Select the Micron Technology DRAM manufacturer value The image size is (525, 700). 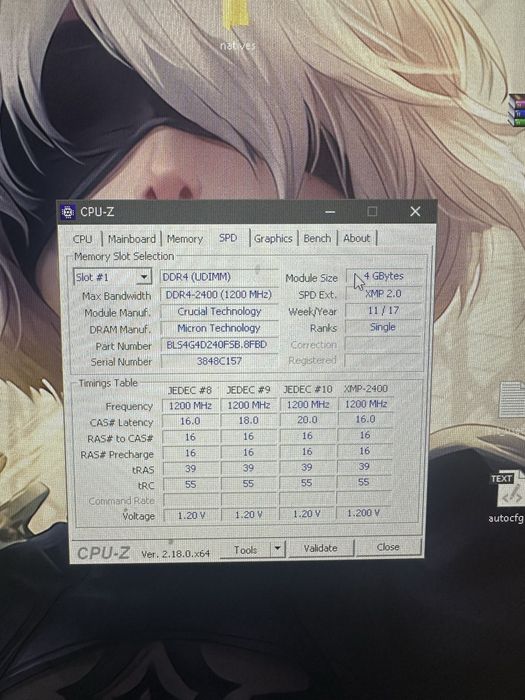click(219, 328)
